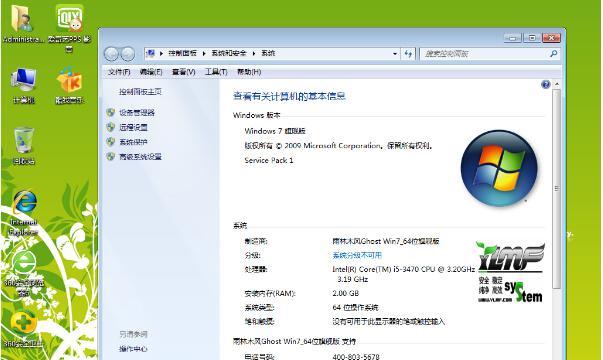Viewport: 603px width, 360px height.
Task: Open the Computer desktop icon
Action: coord(24,85)
